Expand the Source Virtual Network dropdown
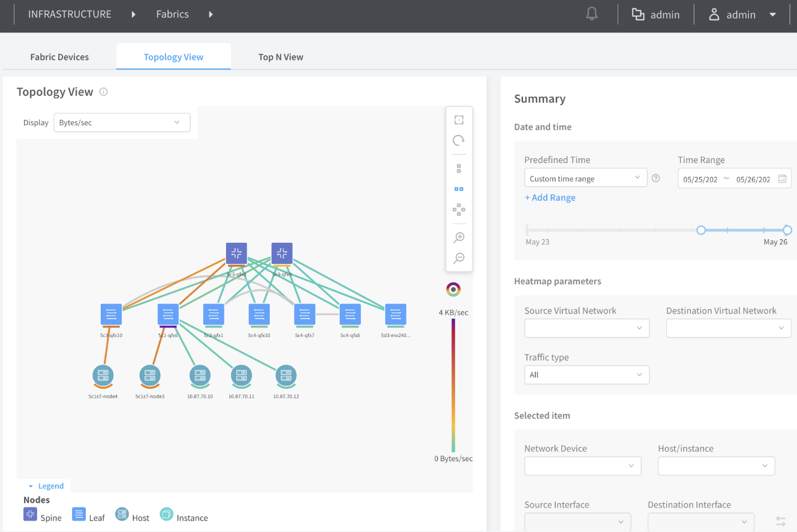The image size is (797, 532). [x=586, y=328]
